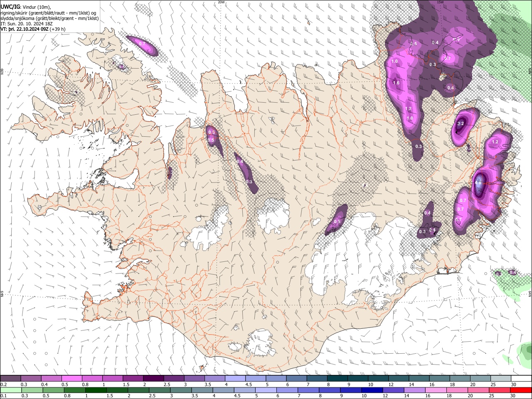Pick the light pink 16 mm rain-scale swatch
532x399 pixels.
436,390
